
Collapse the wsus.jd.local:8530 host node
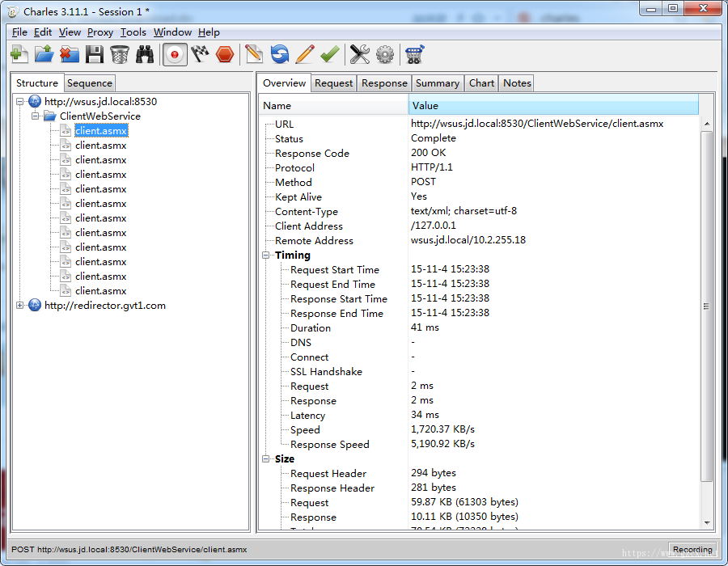click(20, 101)
